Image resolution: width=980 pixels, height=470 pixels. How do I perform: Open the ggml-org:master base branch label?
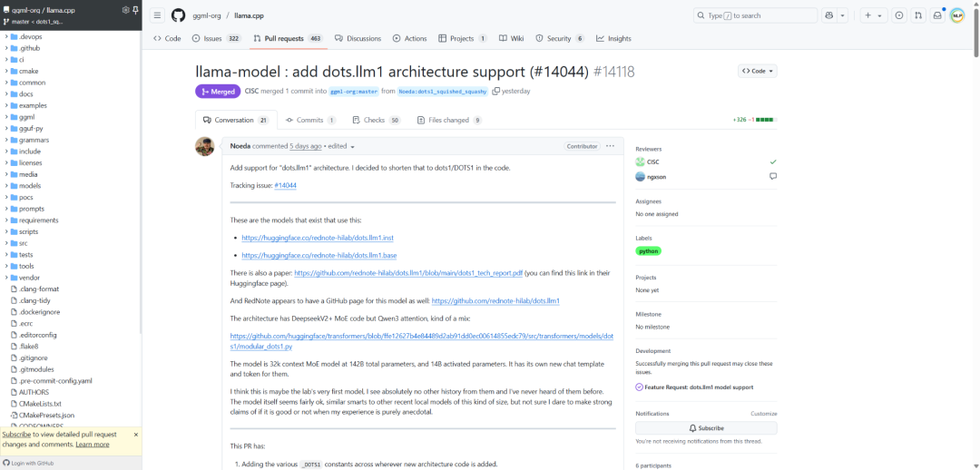pos(354,92)
